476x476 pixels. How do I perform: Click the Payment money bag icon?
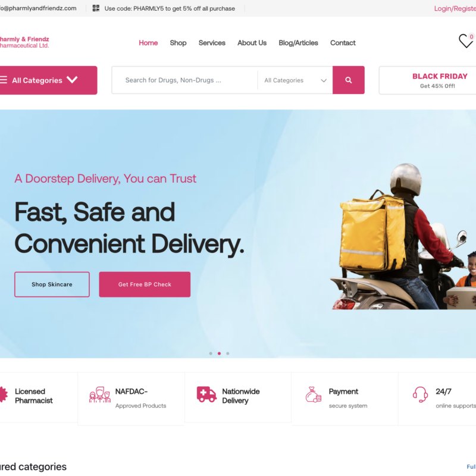[x=314, y=394]
